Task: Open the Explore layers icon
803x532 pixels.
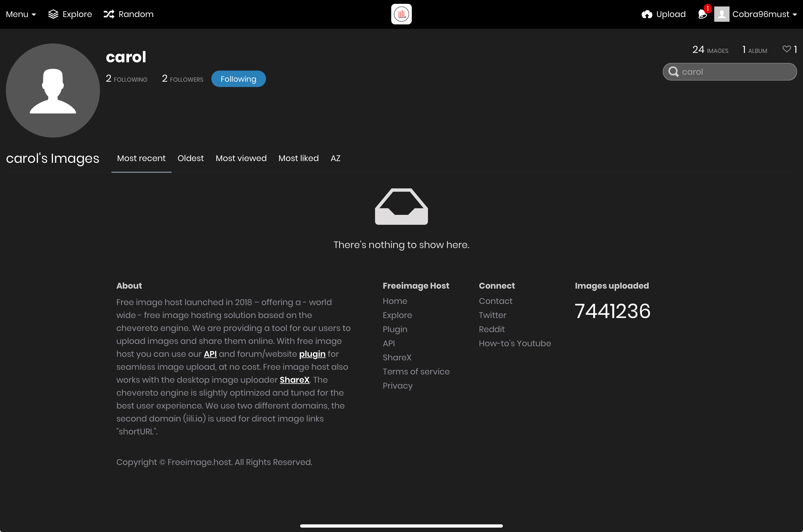Action: point(53,14)
